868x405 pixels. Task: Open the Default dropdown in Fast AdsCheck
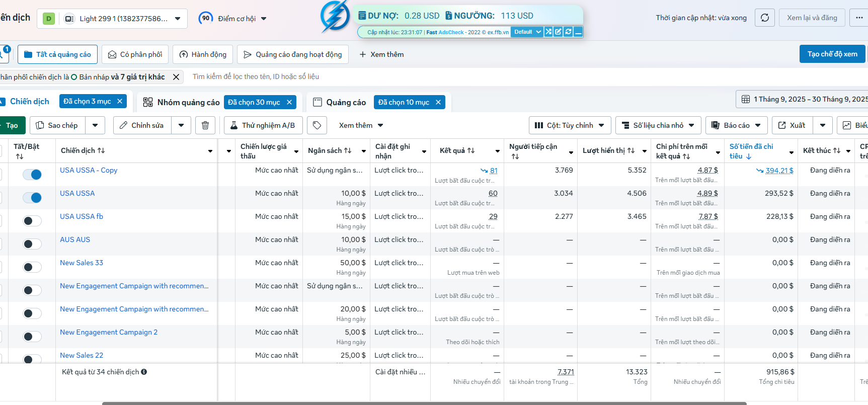[527, 32]
